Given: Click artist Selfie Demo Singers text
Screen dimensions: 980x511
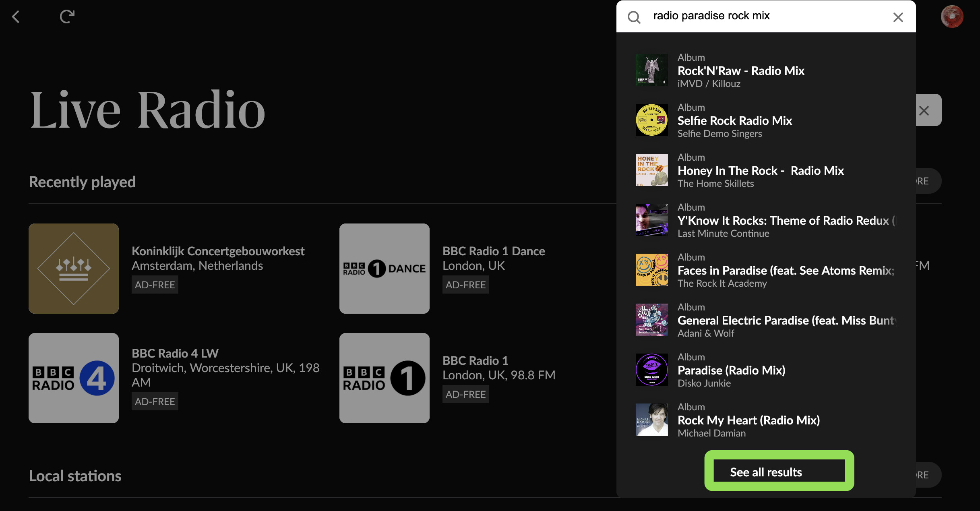Looking at the screenshot, I should point(720,134).
